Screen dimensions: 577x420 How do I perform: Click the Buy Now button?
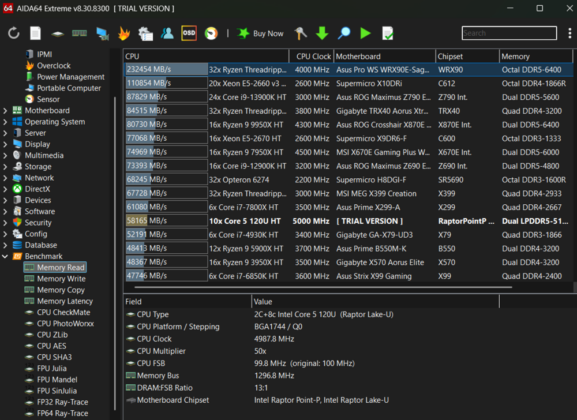click(260, 33)
